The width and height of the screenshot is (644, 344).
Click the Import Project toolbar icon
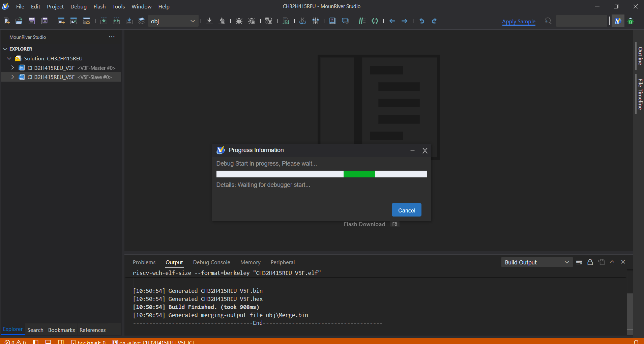[x=74, y=21]
